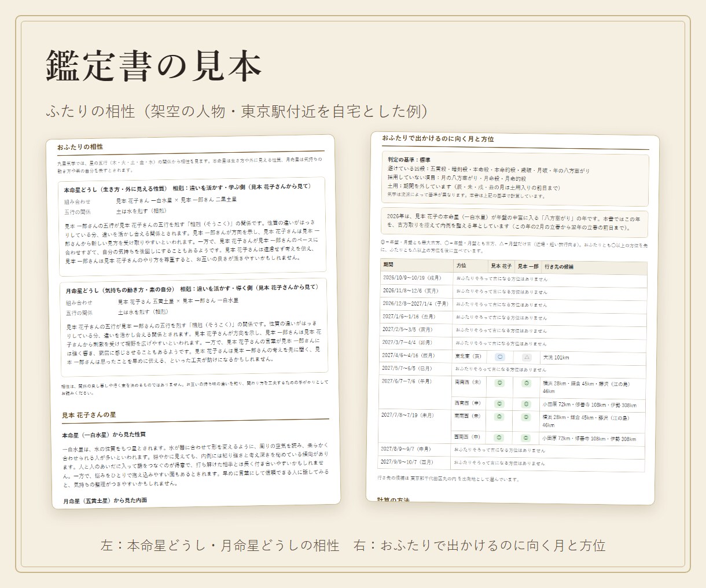
Task: Click the 東北東(寅) direction cell
Action: point(468,357)
